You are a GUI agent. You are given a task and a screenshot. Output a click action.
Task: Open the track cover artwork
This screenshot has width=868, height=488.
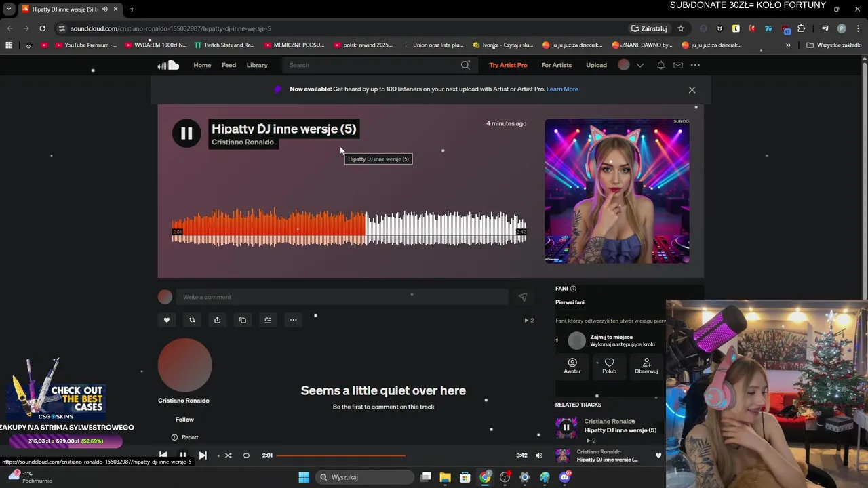click(616, 191)
